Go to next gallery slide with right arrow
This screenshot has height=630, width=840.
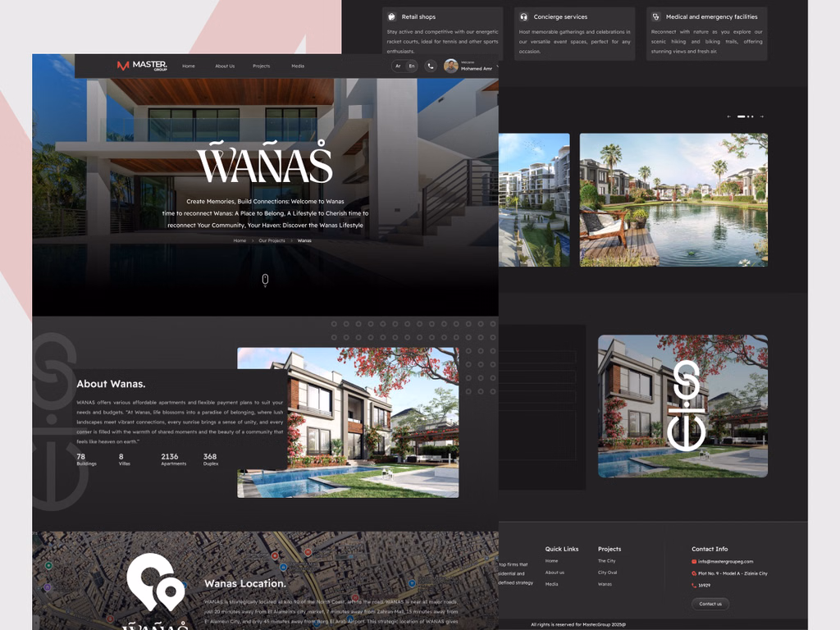point(761,116)
